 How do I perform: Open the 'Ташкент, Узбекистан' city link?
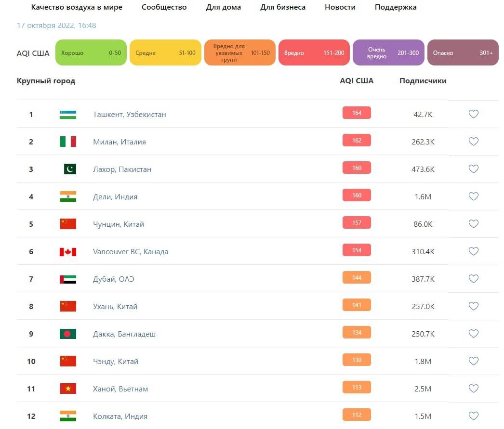(x=129, y=115)
